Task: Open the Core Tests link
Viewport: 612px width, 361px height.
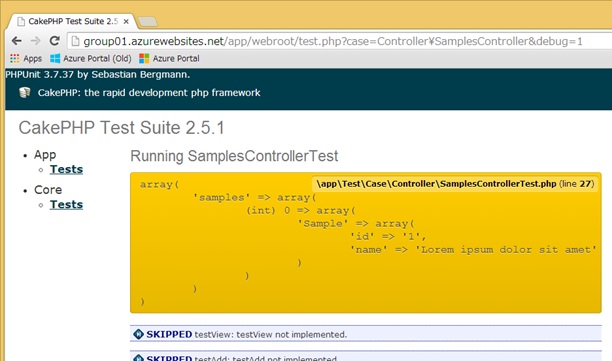Action: click(66, 205)
